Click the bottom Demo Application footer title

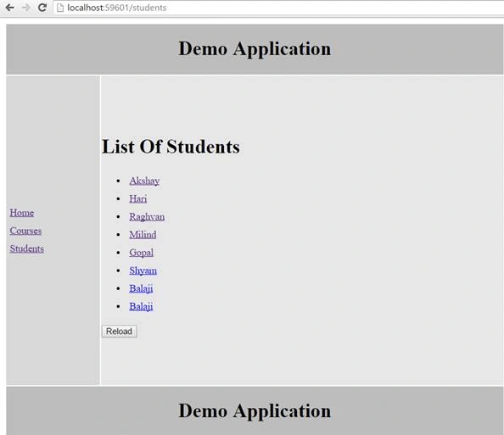pos(255,411)
